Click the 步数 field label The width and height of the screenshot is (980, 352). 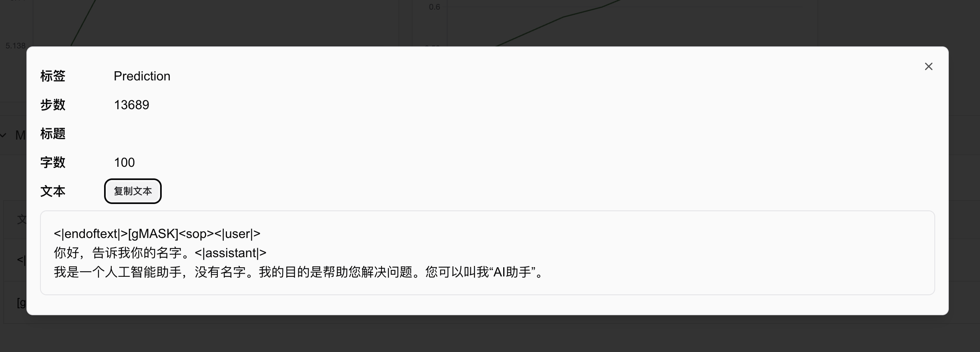[x=53, y=105]
